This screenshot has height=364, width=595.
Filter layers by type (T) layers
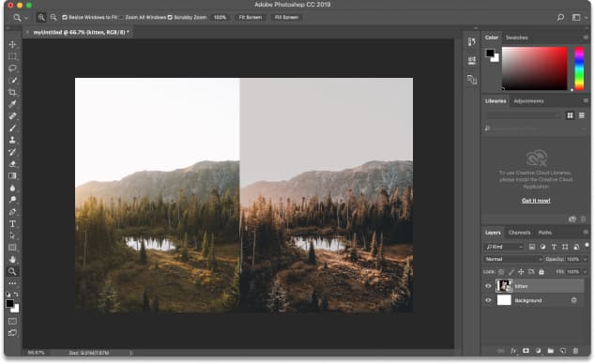point(554,247)
